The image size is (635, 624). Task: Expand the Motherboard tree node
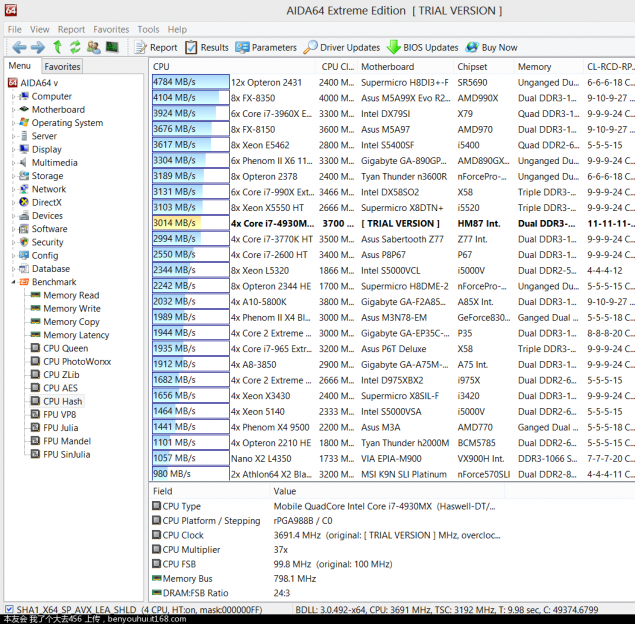point(13,110)
